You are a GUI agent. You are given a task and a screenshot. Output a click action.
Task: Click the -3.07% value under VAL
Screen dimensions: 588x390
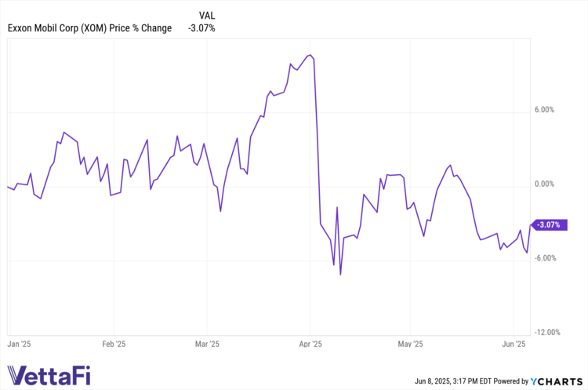201,29
